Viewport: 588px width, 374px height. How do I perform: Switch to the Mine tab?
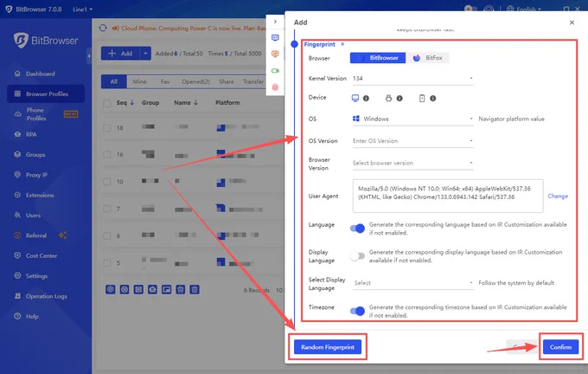point(139,81)
